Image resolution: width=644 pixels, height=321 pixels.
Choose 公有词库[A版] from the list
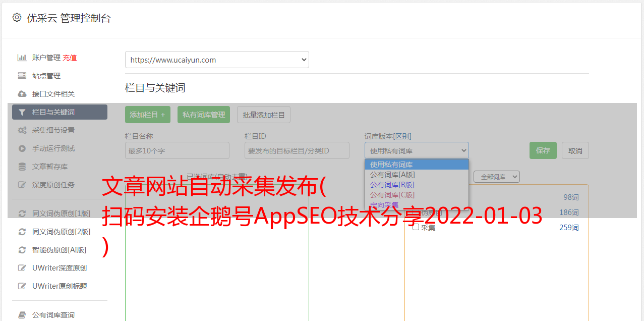pyautogui.click(x=417, y=175)
